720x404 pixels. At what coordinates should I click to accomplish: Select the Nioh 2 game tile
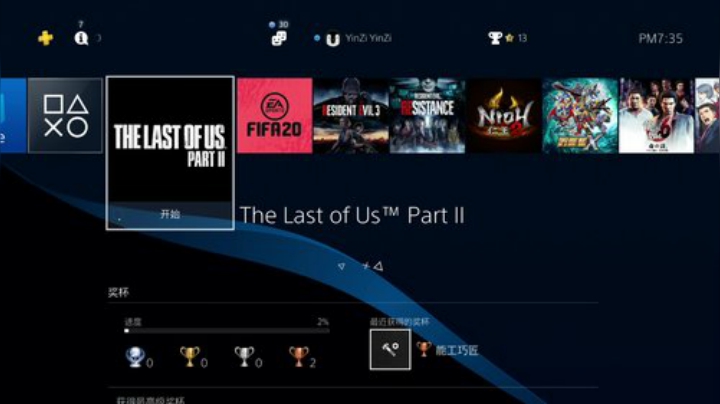[x=504, y=115]
